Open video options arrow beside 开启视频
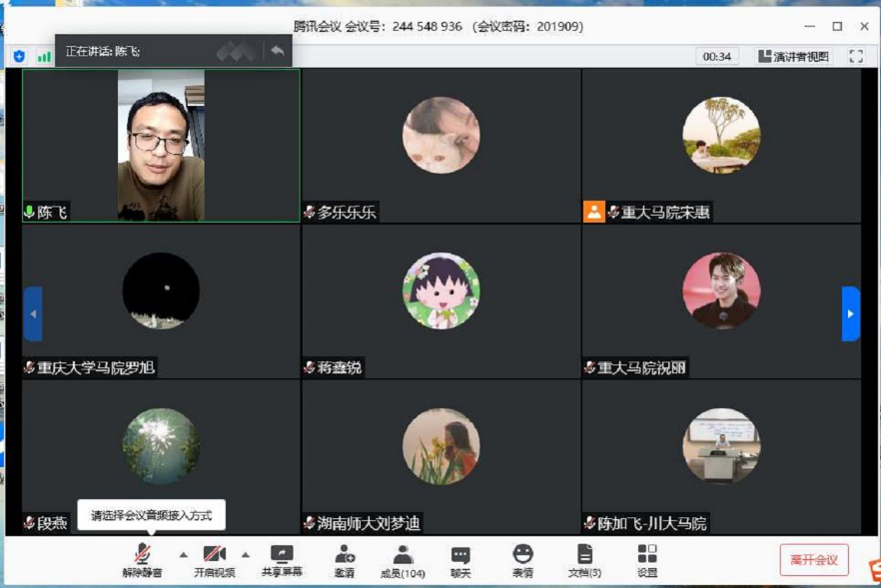This screenshot has height=588, width=881. tap(246, 554)
